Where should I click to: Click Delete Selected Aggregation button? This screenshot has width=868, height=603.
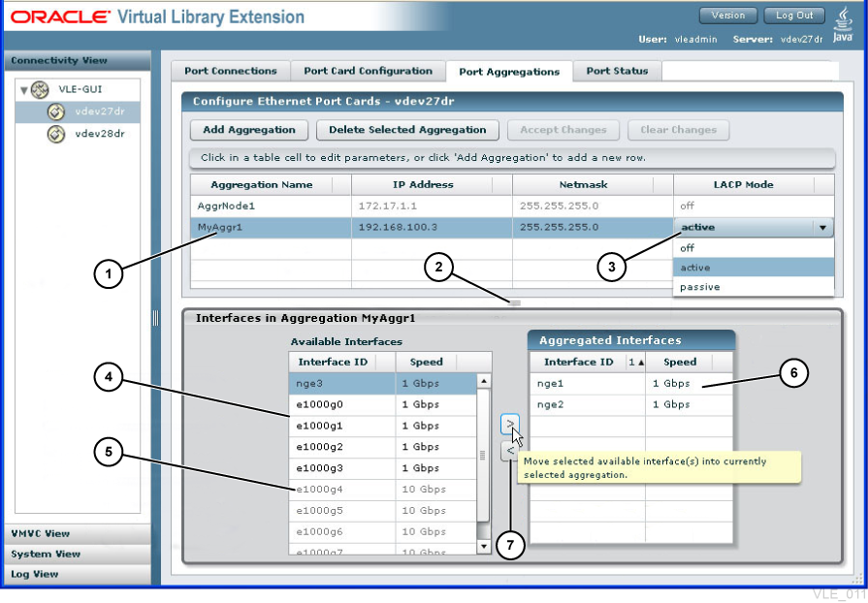407,130
